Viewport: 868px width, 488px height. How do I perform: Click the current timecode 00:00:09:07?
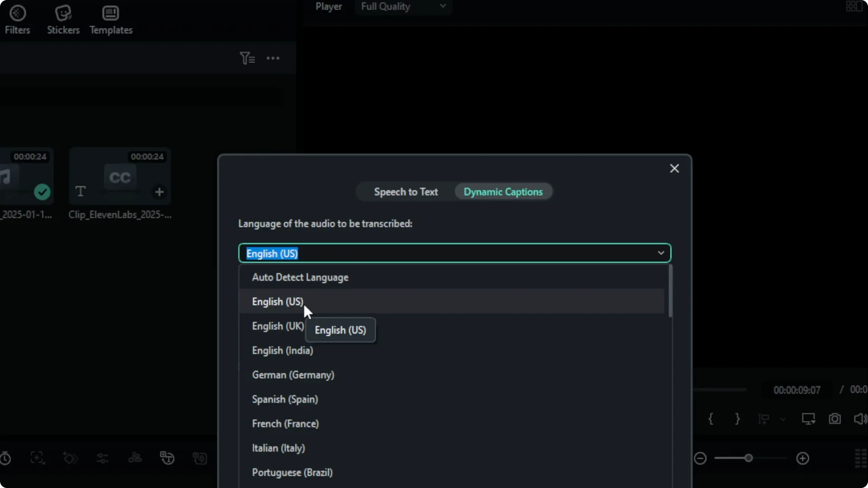(x=797, y=390)
